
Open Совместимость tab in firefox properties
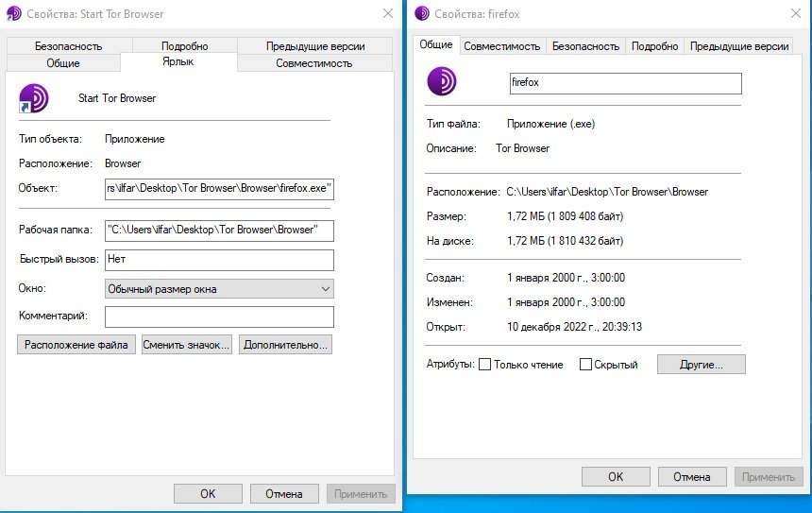pyautogui.click(x=501, y=46)
